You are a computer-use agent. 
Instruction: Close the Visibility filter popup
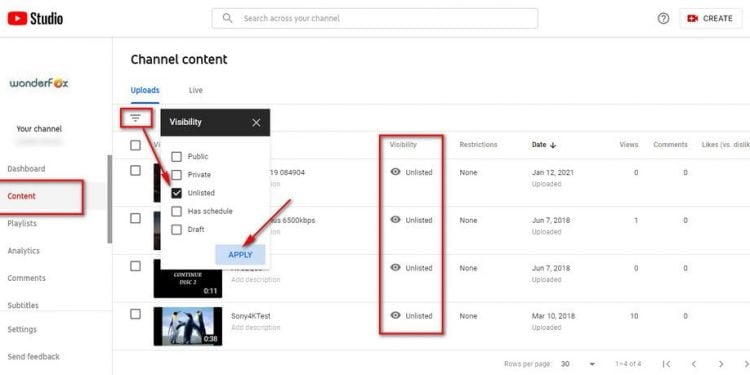[256, 122]
